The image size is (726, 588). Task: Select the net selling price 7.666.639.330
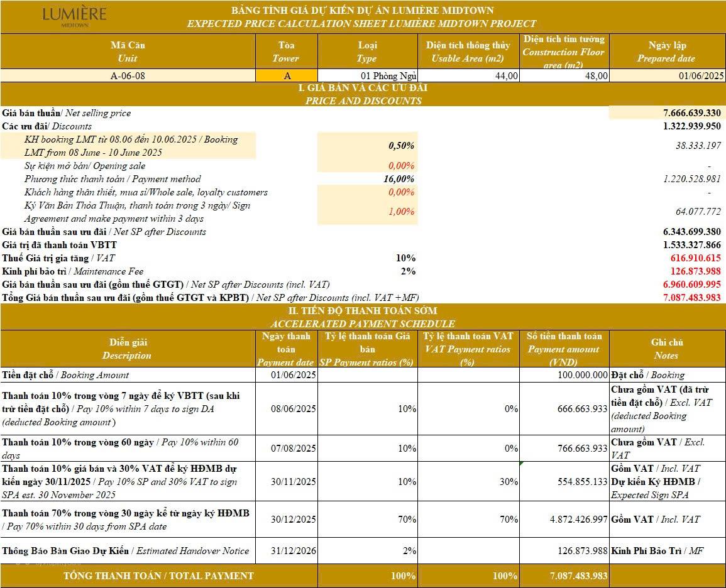[x=691, y=113]
